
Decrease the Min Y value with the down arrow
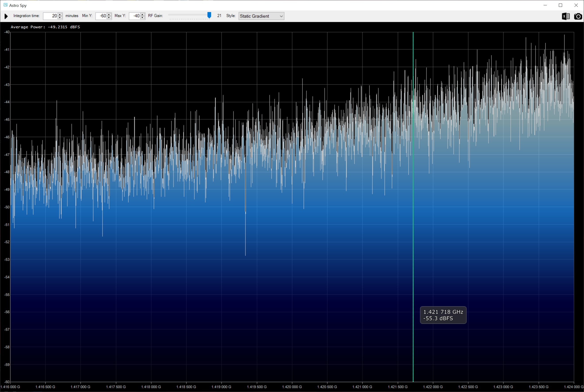pyautogui.click(x=109, y=17)
